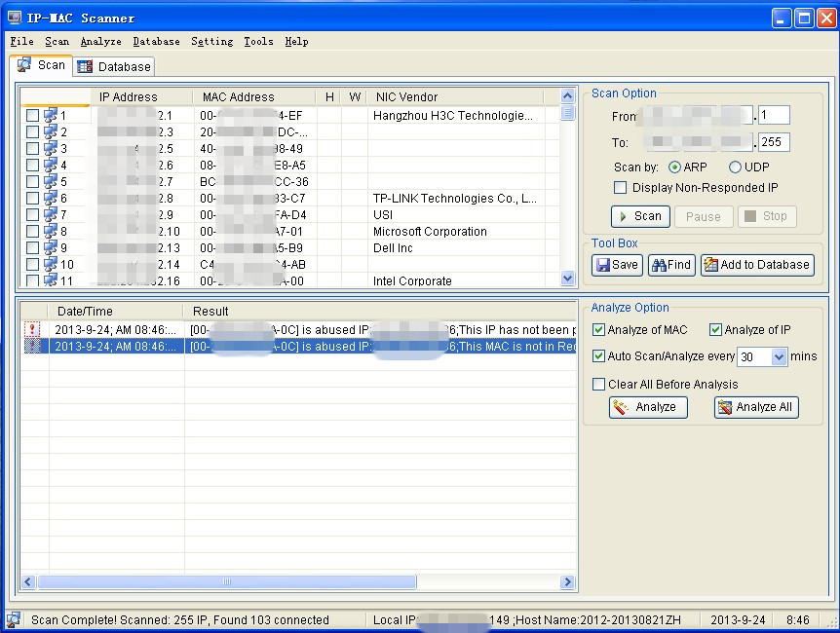
Task: Click the warning icon of the first result row
Action: coord(33,329)
